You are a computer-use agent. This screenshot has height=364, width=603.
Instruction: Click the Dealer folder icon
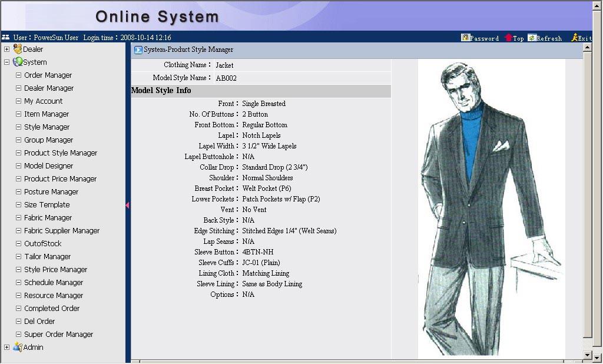tap(18, 49)
